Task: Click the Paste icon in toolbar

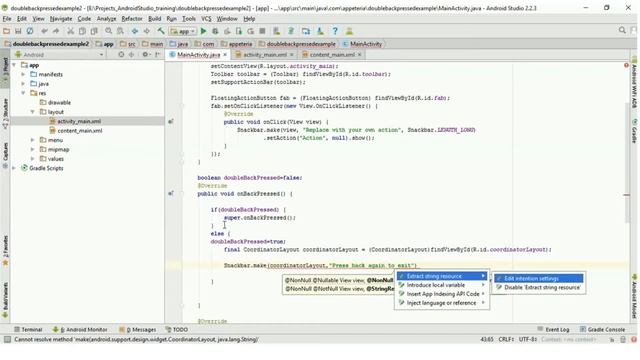Action: pos(94,31)
